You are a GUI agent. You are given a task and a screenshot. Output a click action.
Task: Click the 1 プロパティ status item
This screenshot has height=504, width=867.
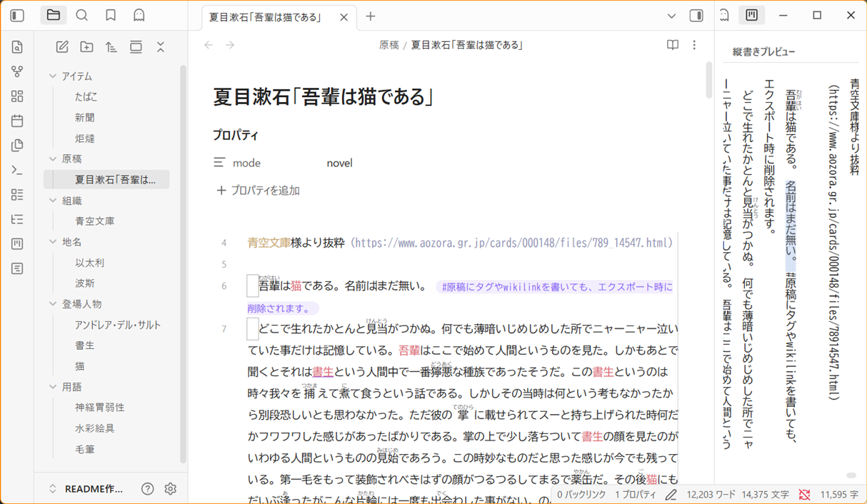[635, 494]
